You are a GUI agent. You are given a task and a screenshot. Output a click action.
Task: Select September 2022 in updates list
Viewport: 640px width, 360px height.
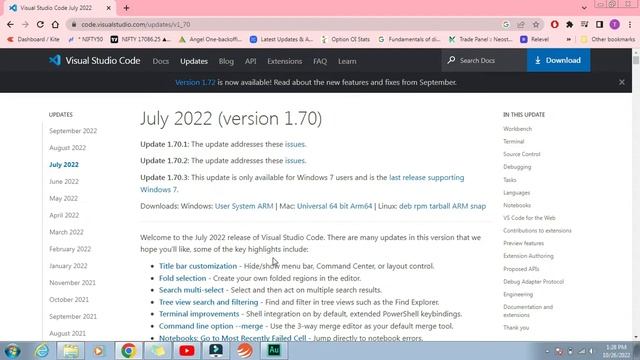[x=73, y=131]
